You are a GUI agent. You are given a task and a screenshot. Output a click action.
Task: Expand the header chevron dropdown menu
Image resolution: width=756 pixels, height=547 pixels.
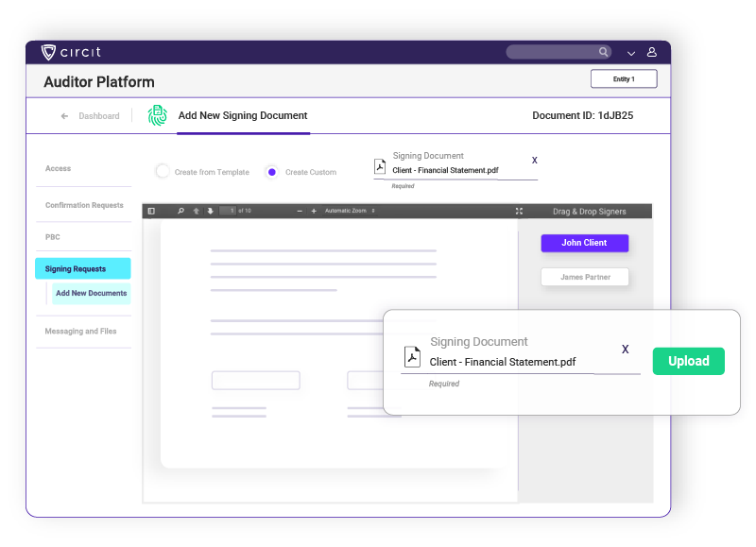(631, 53)
